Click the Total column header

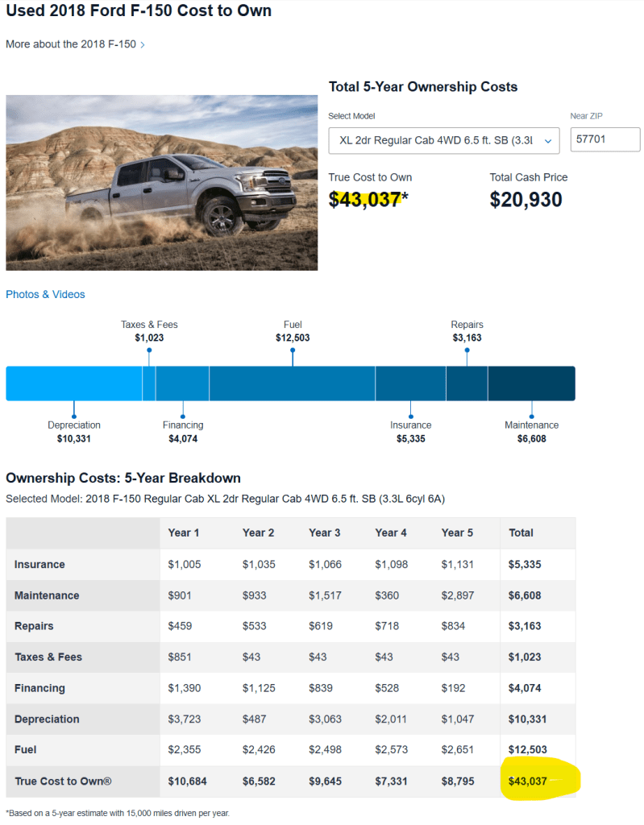click(x=521, y=533)
